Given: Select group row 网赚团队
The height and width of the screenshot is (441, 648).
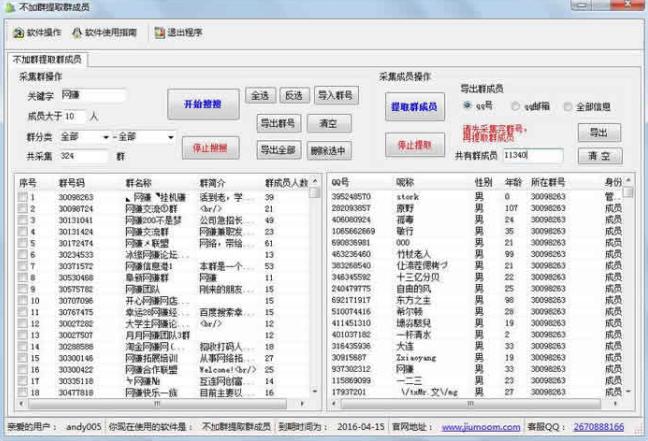Looking at the screenshot, I should [x=164, y=289].
